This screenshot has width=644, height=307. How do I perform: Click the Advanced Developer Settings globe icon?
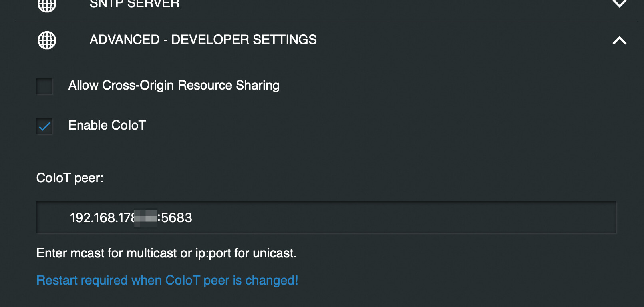47,40
